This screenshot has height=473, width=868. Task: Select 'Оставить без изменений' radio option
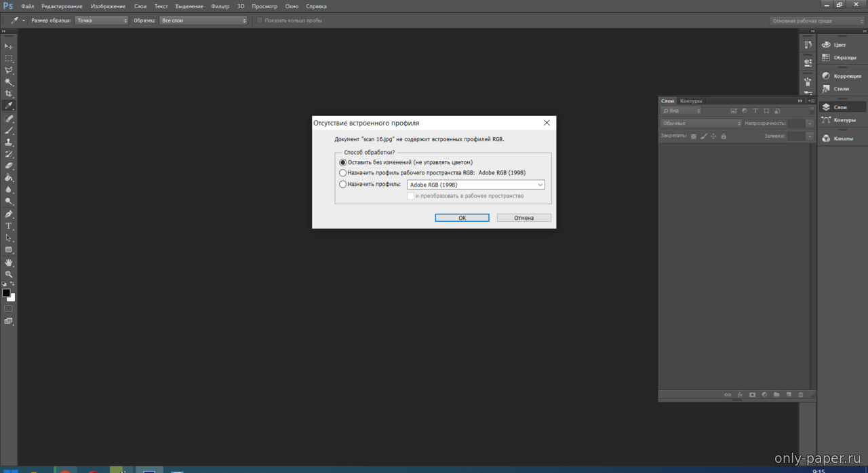point(342,163)
